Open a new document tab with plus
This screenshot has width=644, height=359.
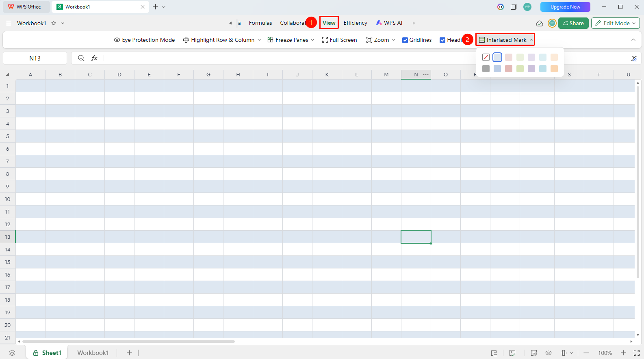pyautogui.click(x=155, y=7)
